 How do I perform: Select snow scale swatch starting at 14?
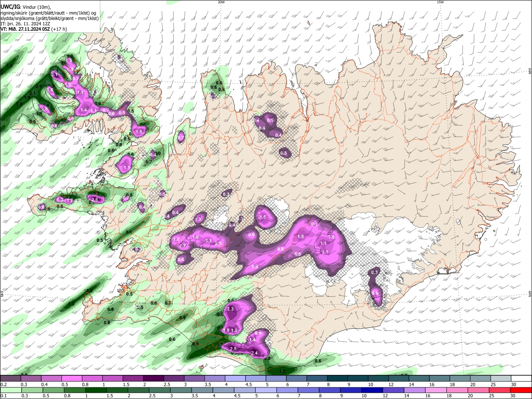point(419,379)
